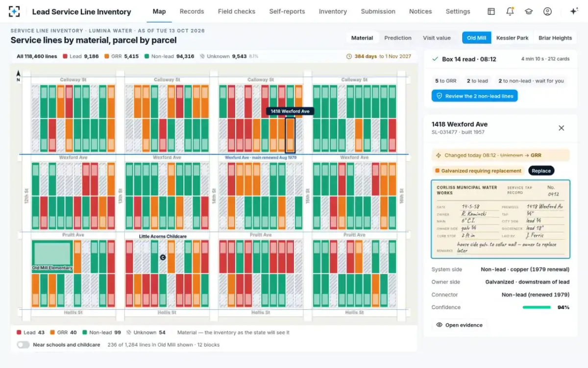Open the layout panel icon
The height and width of the screenshot is (368, 588).
[491, 11]
